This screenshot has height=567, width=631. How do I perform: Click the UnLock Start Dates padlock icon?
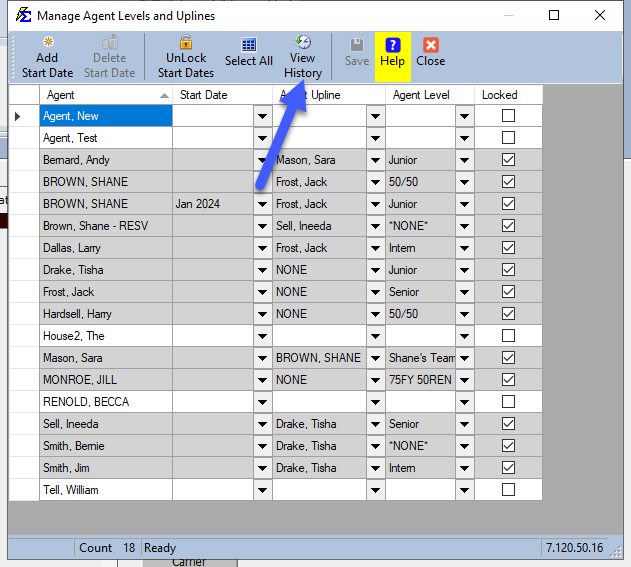point(186,42)
